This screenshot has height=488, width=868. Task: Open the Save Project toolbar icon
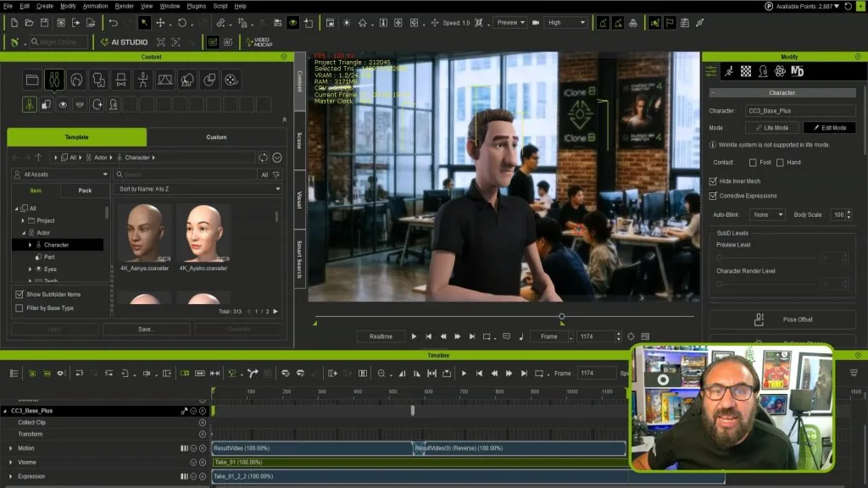(x=44, y=23)
